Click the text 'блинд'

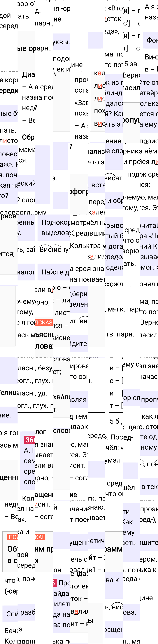tap(114, 93)
